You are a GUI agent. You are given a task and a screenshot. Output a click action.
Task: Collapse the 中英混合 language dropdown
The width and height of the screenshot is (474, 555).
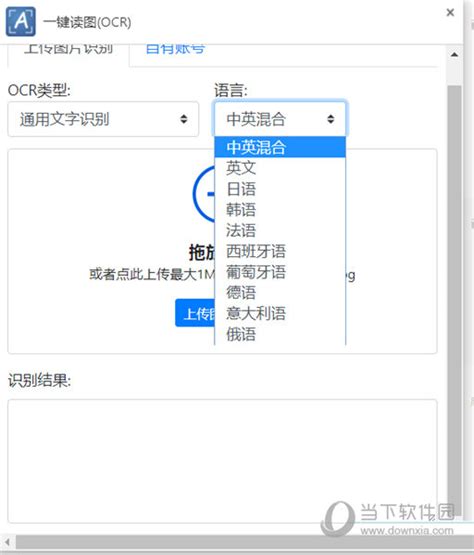pos(280,119)
